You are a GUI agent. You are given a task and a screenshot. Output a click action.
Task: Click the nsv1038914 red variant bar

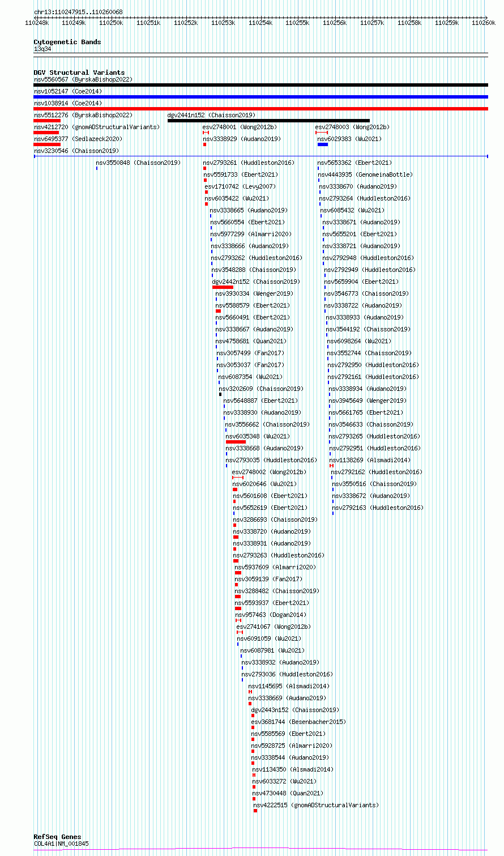(260, 109)
